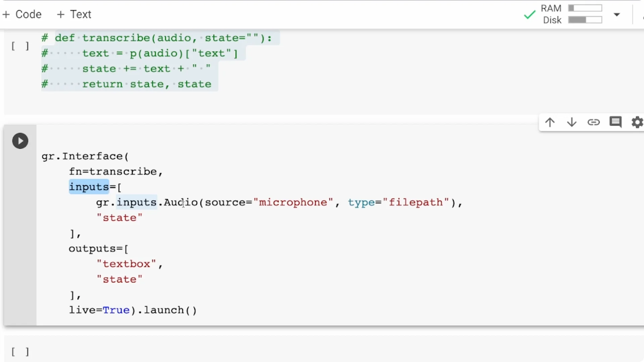644x362 pixels.
Task: Click the green execution checkmark
Action: click(x=529, y=14)
